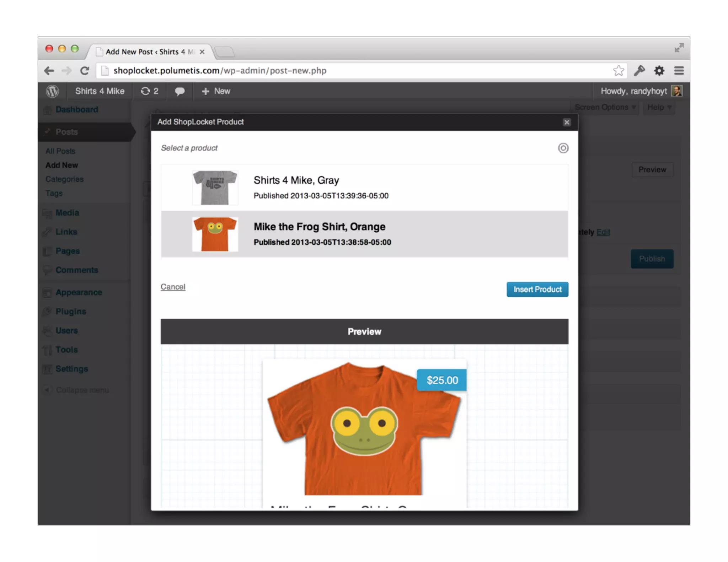Open the updates icon showing 2

[x=150, y=91]
